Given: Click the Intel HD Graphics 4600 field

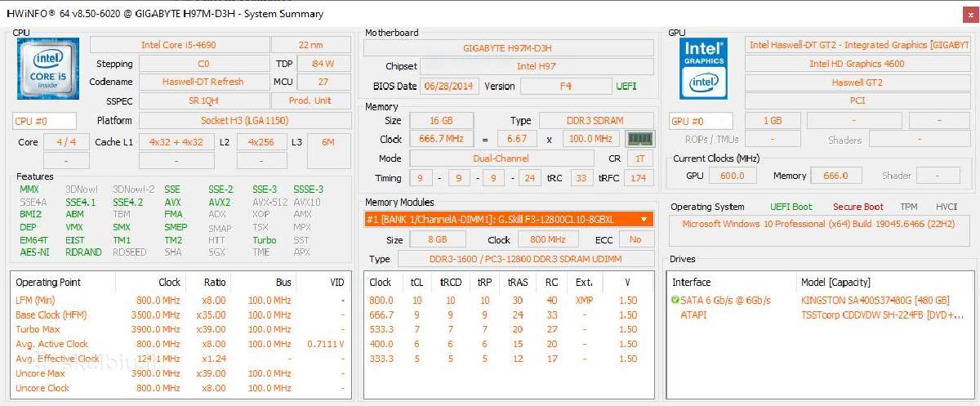Looking at the screenshot, I should (x=857, y=64).
